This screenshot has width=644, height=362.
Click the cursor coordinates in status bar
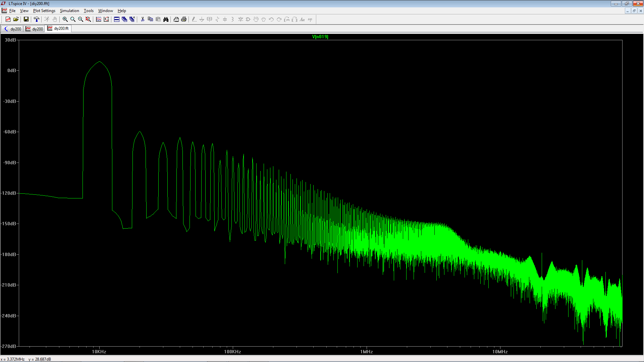(26, 359)
